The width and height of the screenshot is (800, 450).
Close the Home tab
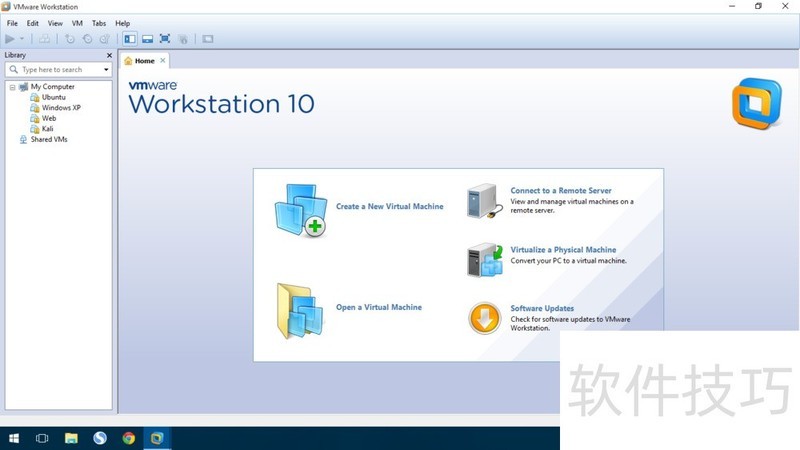[x=163, y=61]
